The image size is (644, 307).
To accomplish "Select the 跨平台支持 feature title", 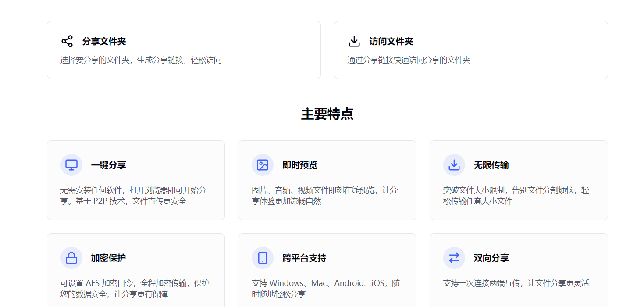I will pyautogui.click(x=304, y=258).
